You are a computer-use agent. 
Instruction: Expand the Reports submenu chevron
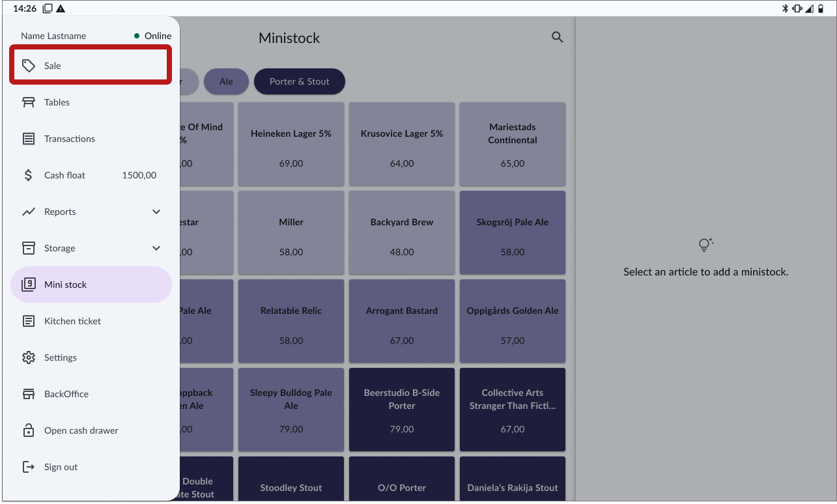tap(156, 212)
